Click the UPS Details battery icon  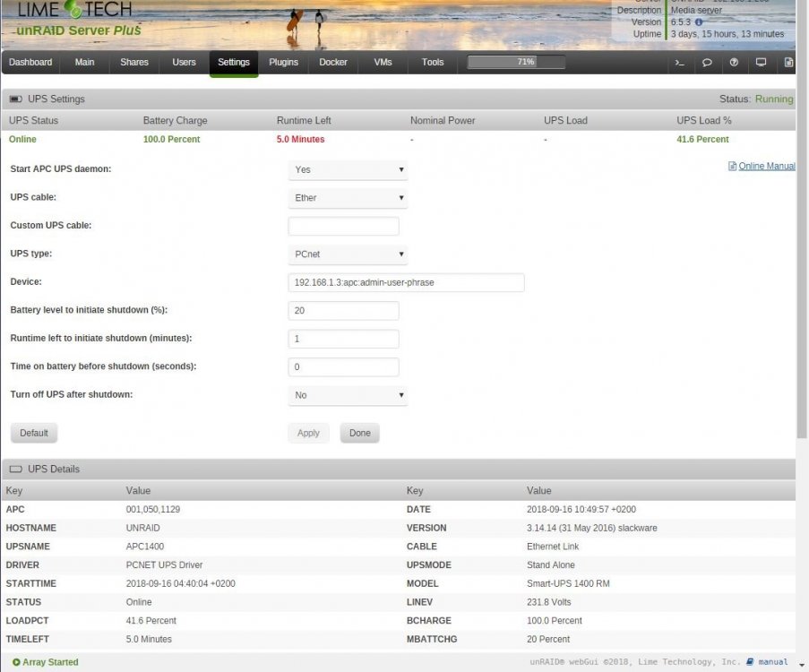[x=16, y=470]
